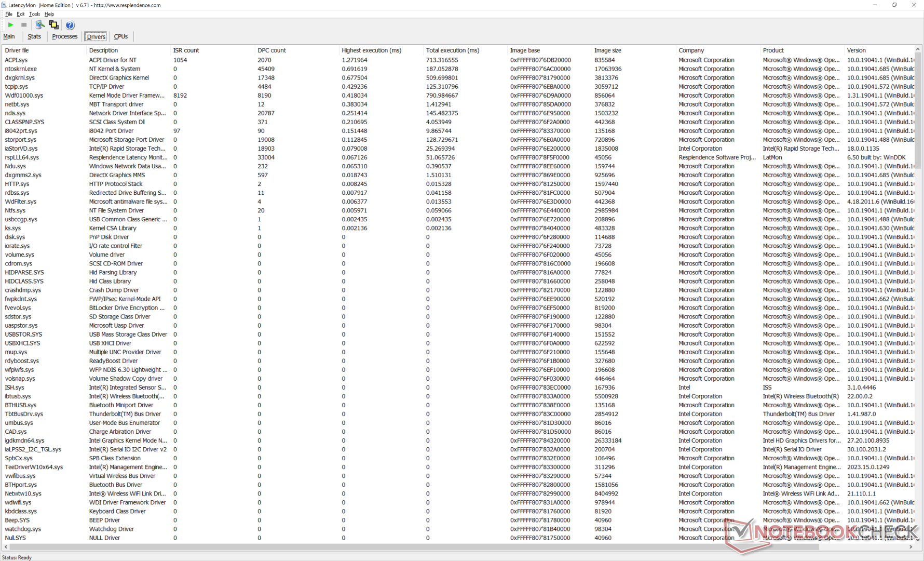Sort by the Version column header

(880, 50)
